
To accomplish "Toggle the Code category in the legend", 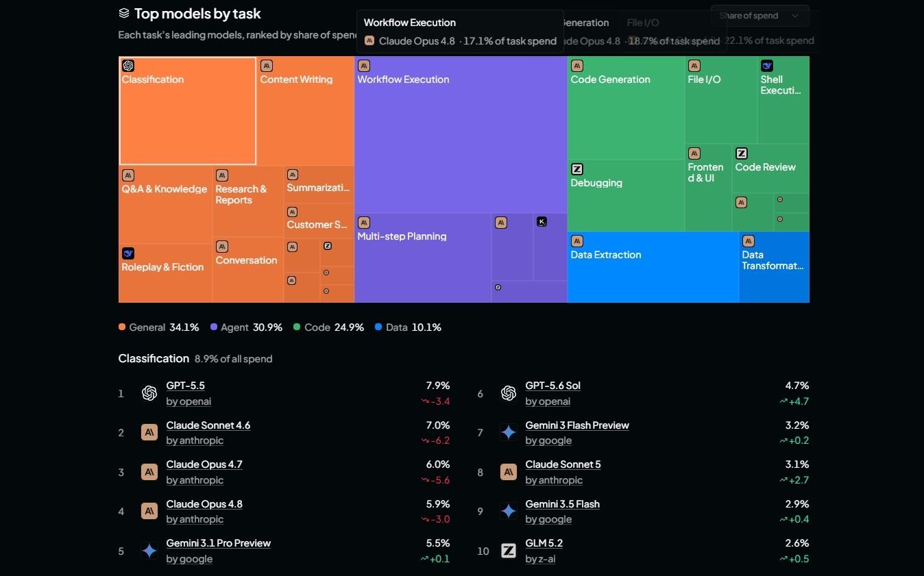I will pos(328,327).
